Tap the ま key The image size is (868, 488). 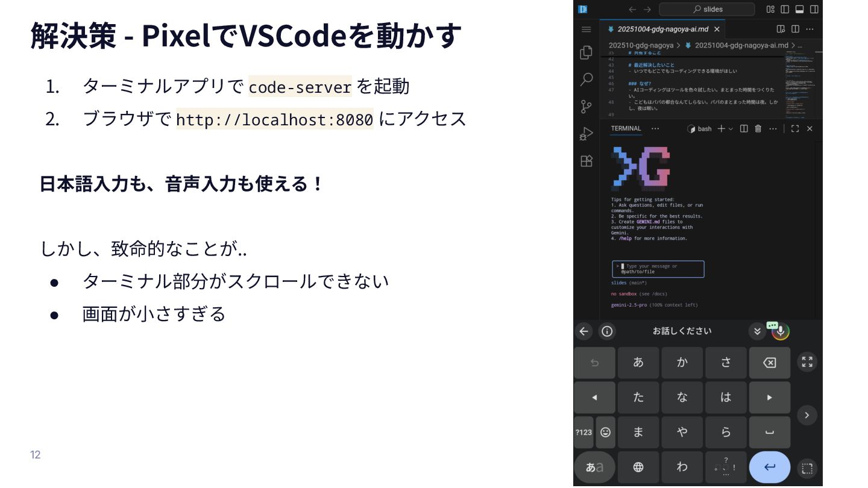638,432
